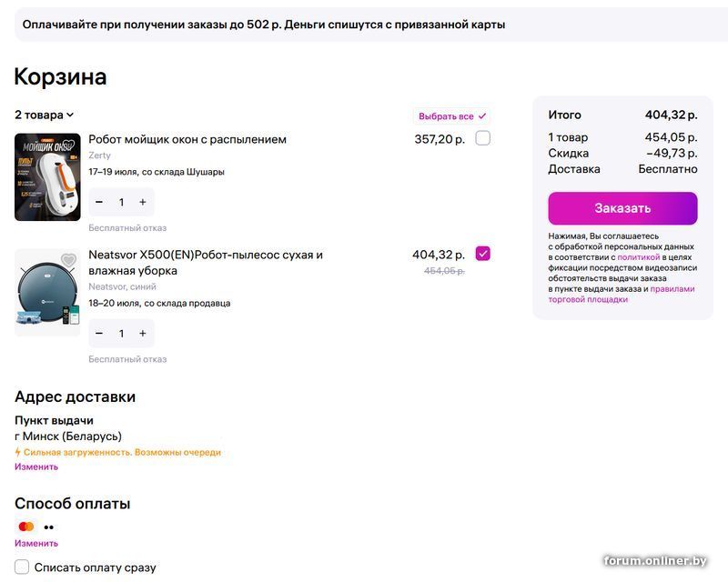Decrease window-cleaning robot quantity with minus

coord(99,202)
